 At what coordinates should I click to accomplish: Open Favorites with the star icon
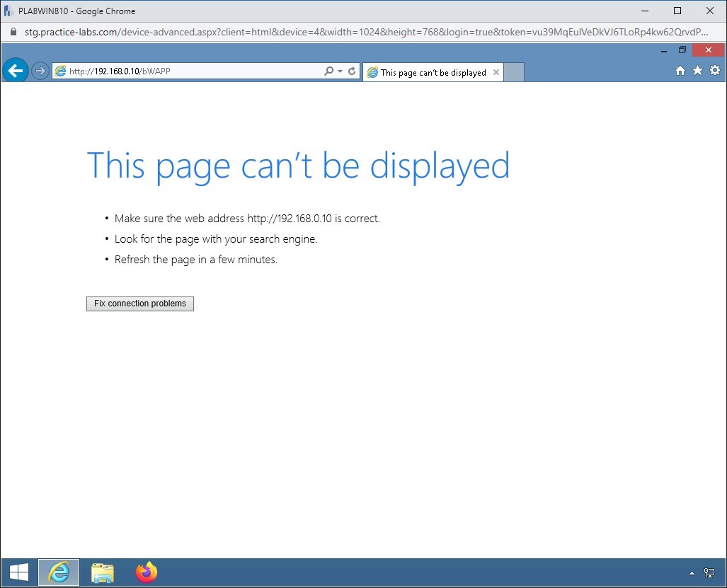[698, 71]
